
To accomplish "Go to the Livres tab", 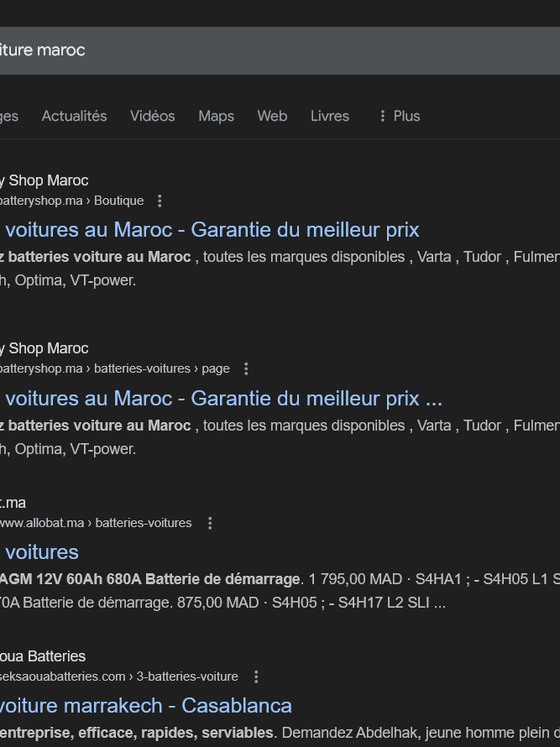I will point(330,116).
